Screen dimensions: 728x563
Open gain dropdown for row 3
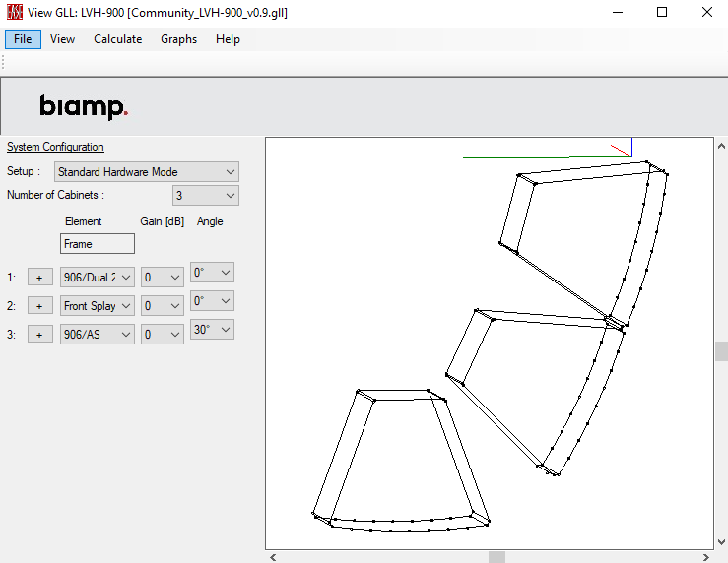pyautogui.click(x=163, y=335)
